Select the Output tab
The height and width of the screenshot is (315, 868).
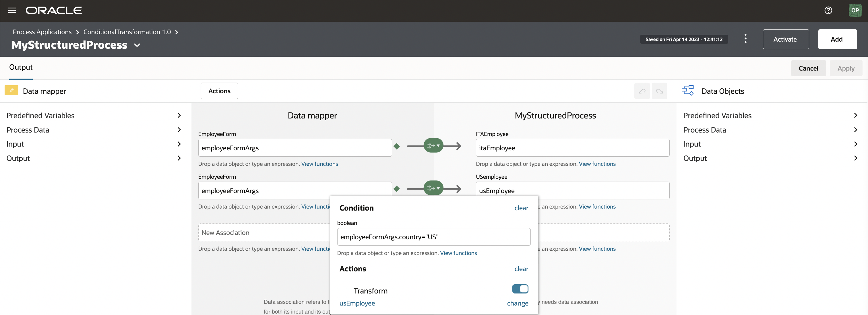[21, 67]
